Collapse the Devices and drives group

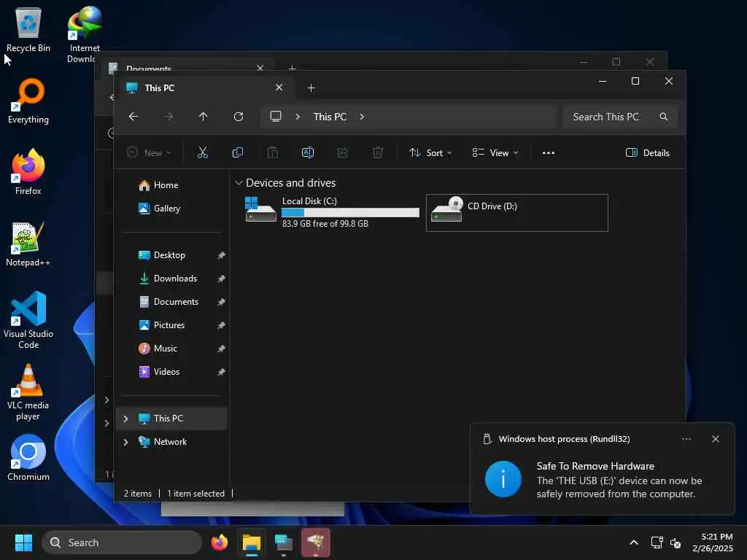click(239, 183)
